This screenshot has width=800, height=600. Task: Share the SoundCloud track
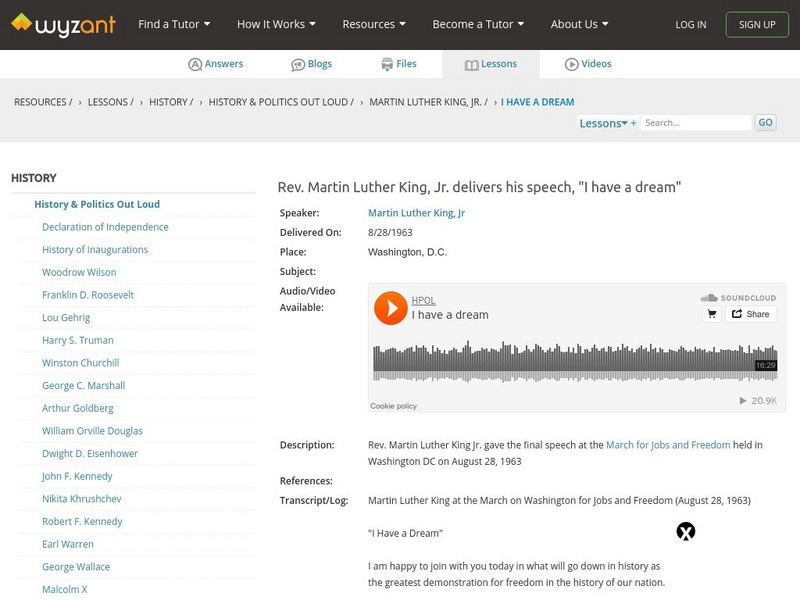(751, 314)
